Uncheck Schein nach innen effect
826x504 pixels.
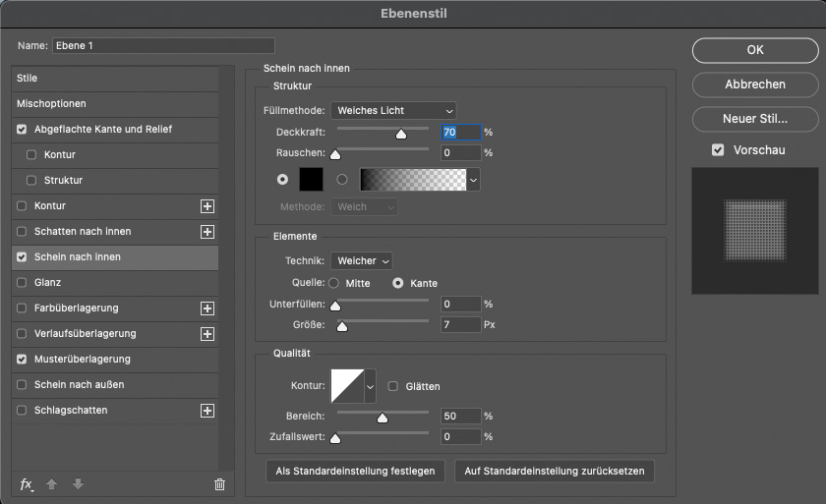(x=22, y=256)
